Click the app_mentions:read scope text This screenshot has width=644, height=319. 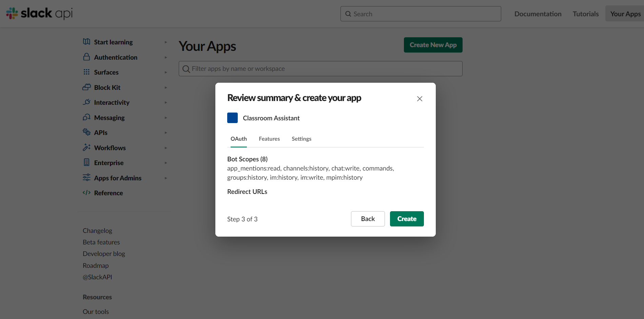pos(254,168)
